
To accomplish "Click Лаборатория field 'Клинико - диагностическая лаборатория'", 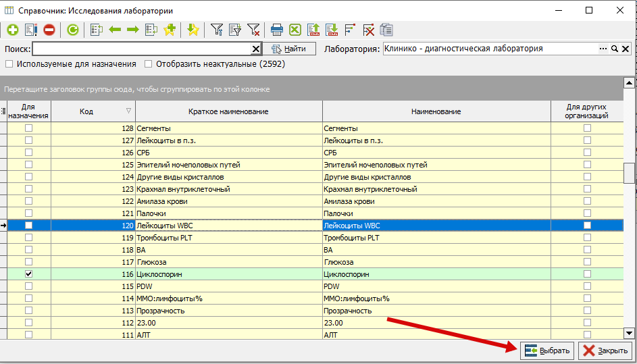I will click(x=490, y=49).
